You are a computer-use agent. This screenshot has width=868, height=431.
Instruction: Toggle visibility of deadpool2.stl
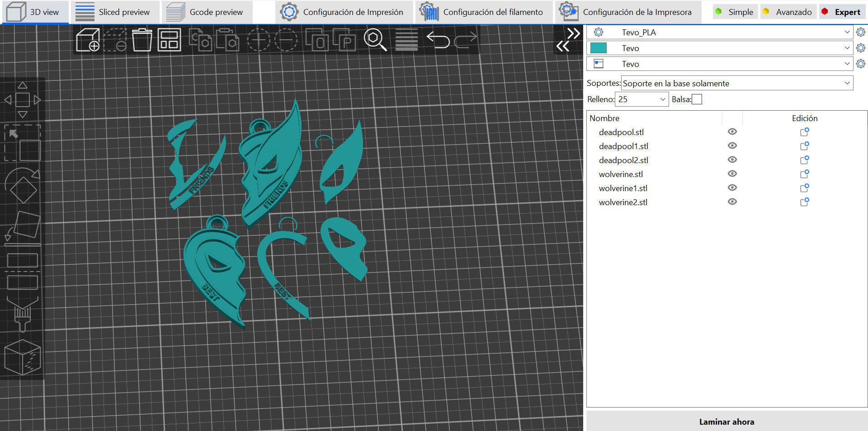coord(732,159)
